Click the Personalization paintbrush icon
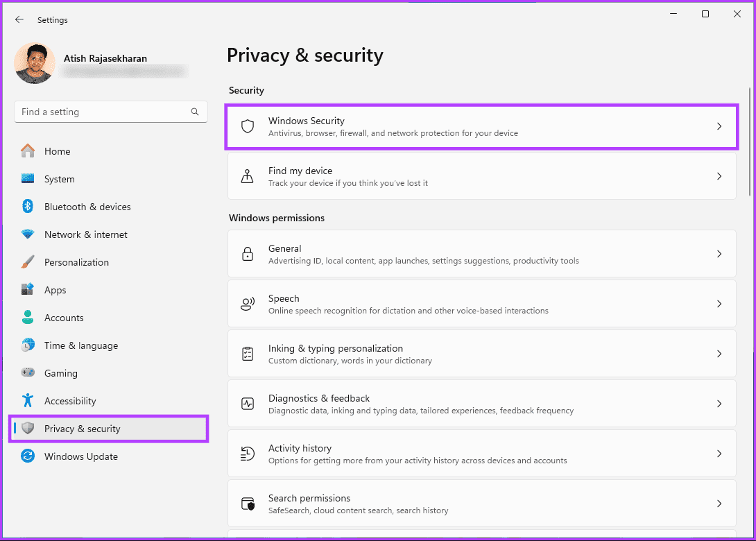The height and width of the screenshot is (541, 756). click(28, 262)
